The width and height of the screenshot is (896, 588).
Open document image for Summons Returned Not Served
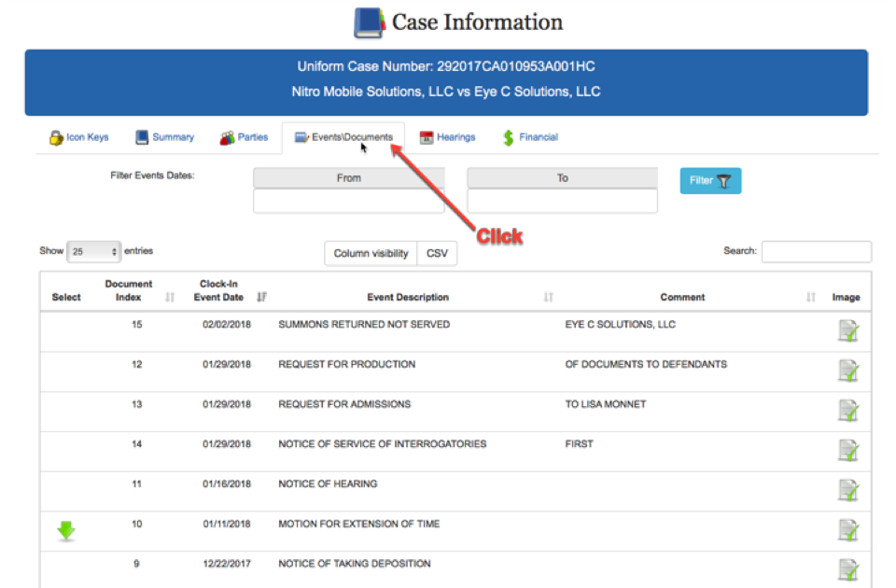[847, 330]
